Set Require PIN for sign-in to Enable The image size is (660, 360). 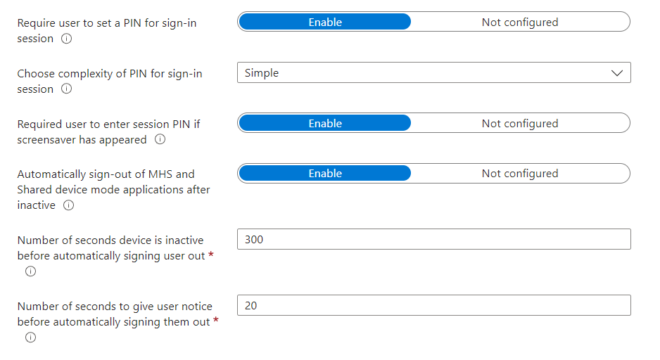(325, 22)
